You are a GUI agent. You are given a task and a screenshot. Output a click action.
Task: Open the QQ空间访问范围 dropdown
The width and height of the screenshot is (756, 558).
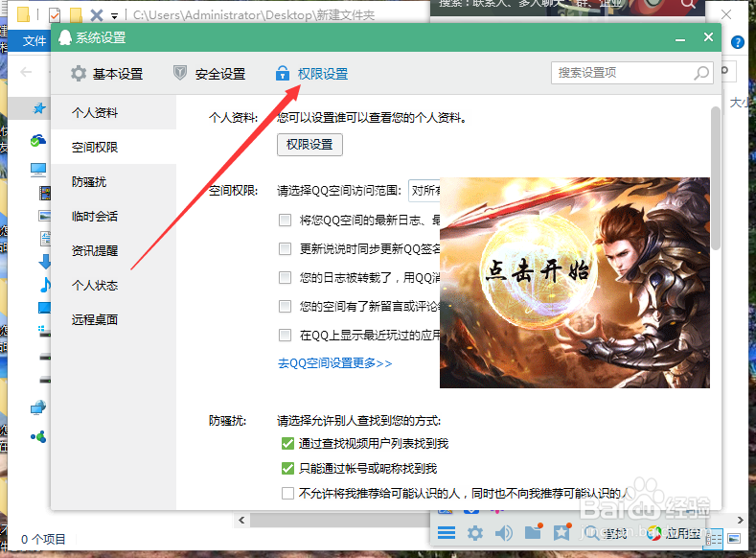pyautogui.click(x=424, y=191)
